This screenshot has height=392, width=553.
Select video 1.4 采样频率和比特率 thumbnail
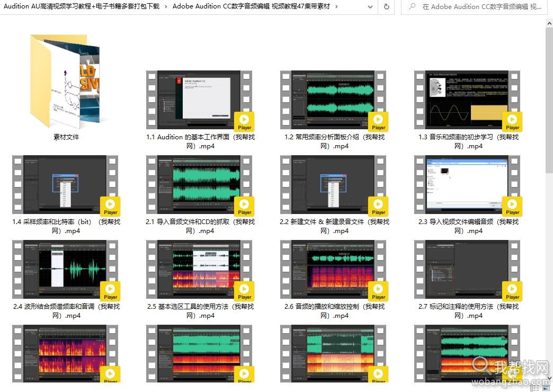click(x=65, y=184)
